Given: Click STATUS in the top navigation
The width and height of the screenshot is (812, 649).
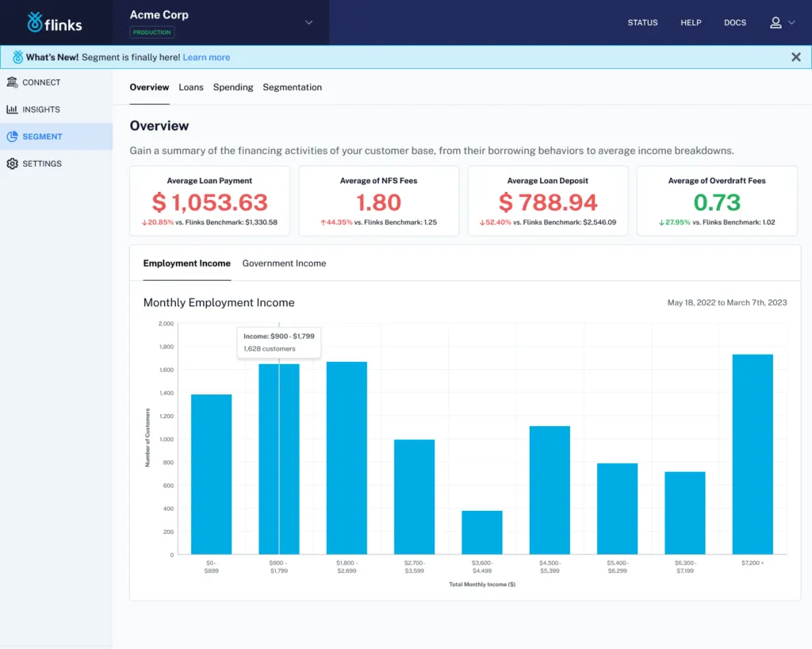Looking at the screenshot, I should click(642, 23).
